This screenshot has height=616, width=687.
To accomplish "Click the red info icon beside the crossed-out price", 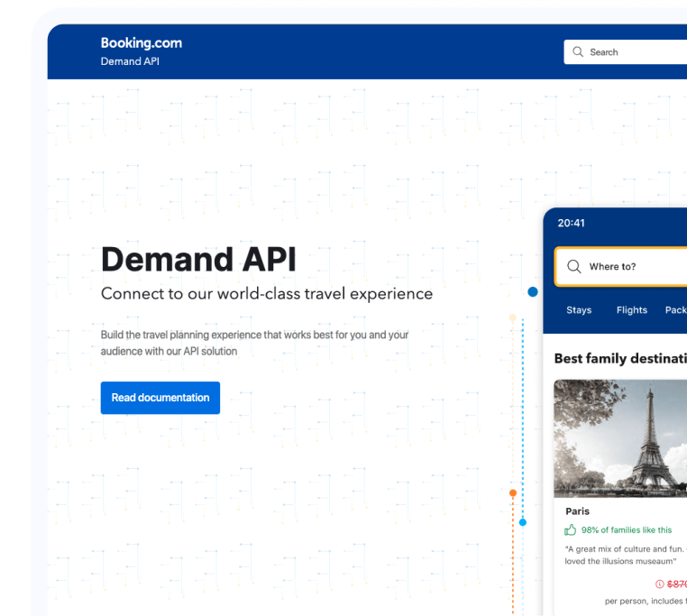I will [x=660, y=584].
